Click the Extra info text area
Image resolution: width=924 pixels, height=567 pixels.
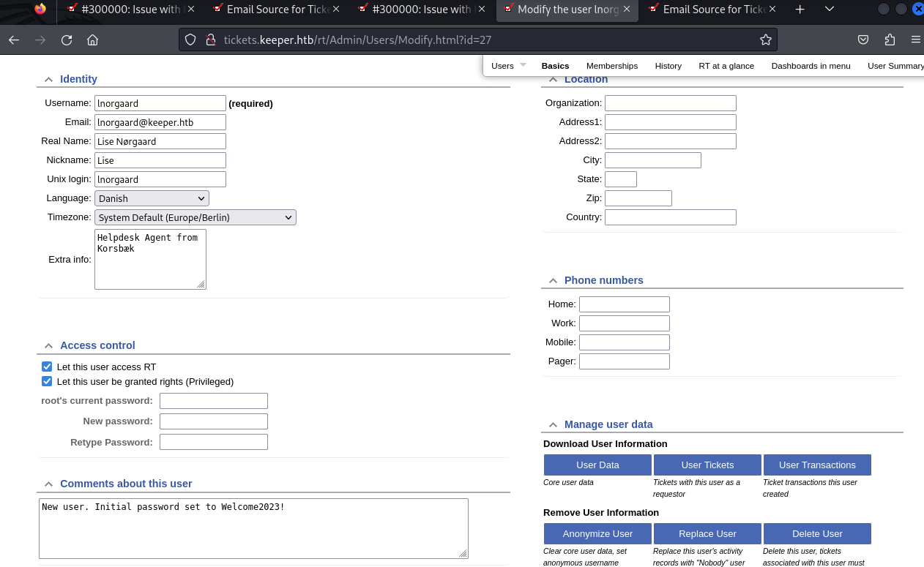point(150,259)
